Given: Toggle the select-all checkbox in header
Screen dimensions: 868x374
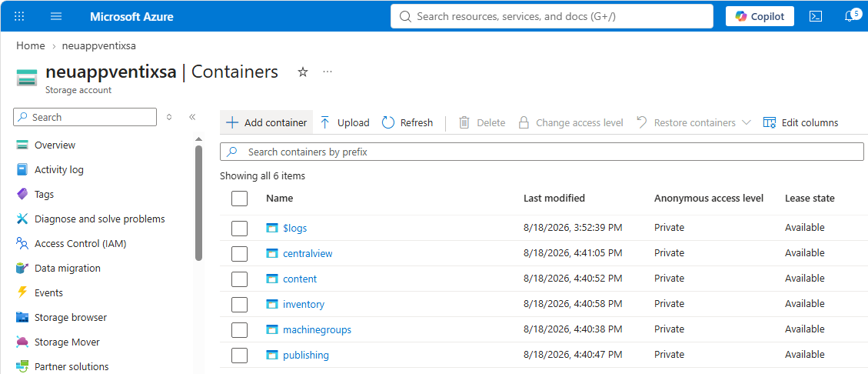Looking at the screenshot, I should coord(239,199).
